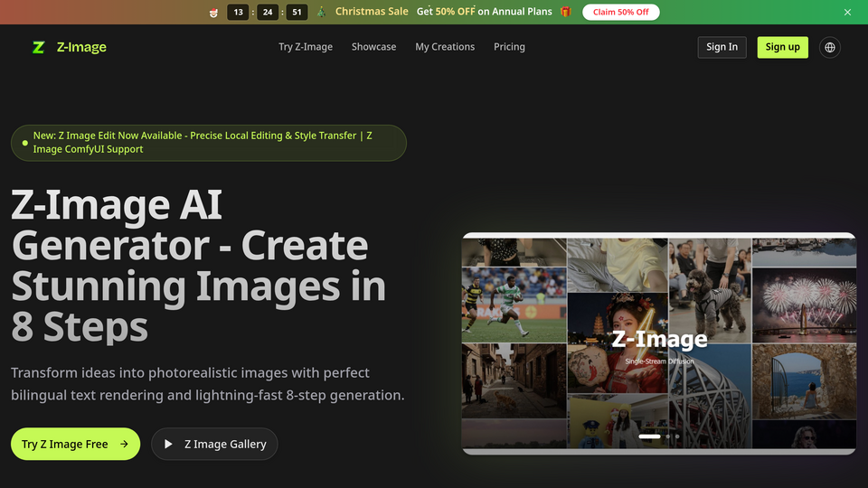The height and width of the screenshot is (488, 868).
Task: Click countdown hours value 13
Action: point(238,12)
